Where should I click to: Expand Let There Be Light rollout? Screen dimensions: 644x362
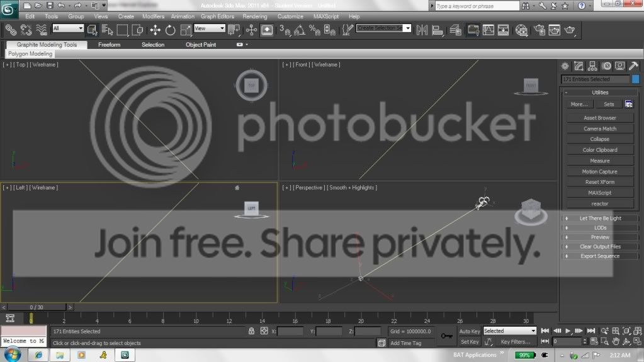[600, 218]
